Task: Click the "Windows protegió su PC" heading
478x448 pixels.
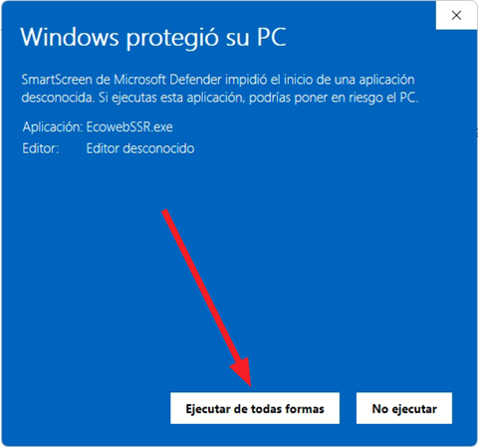Action: click(153, 38)
